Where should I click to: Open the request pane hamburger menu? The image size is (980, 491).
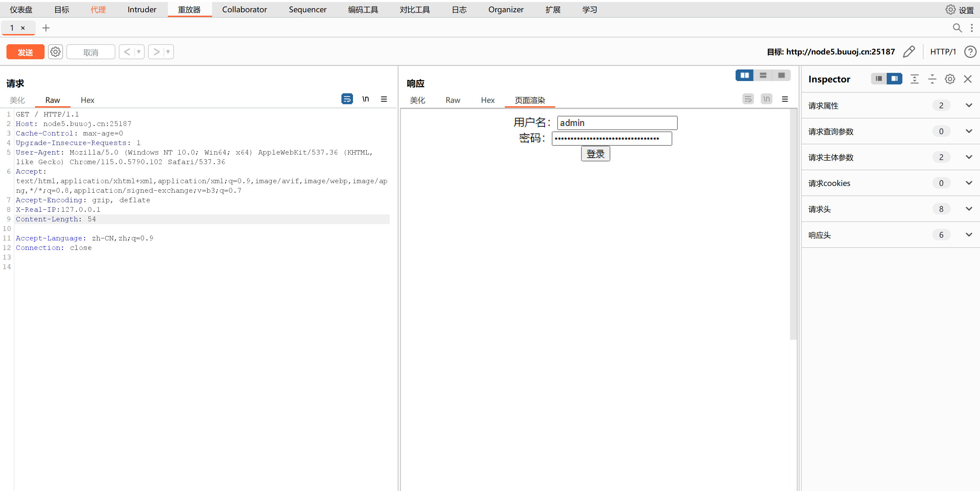(x=384, y=99)
